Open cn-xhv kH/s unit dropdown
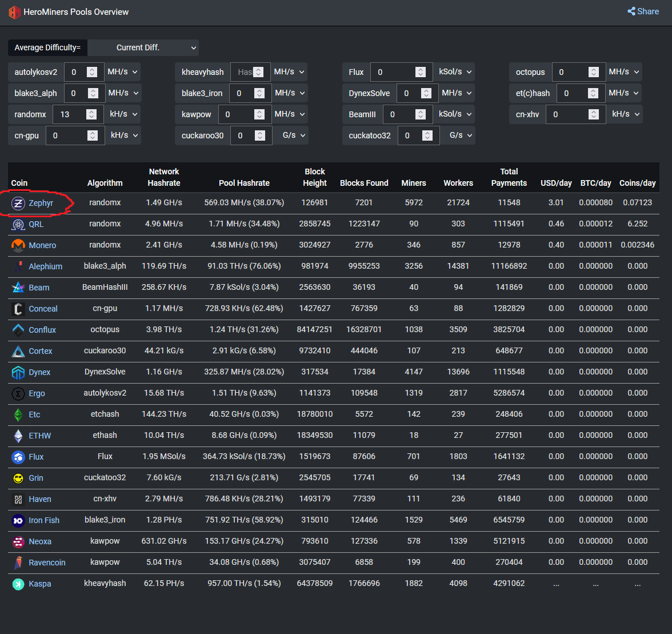672x634 pixels. tap(625, 114)
